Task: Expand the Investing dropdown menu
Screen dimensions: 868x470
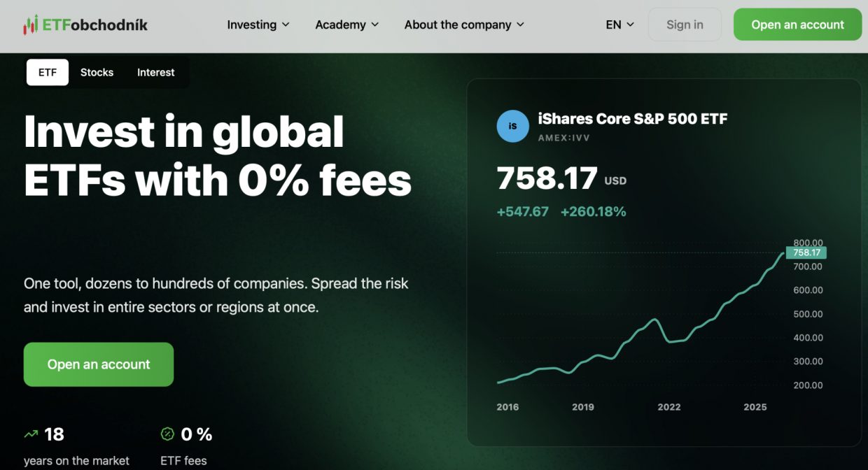Action: point(258,24)
